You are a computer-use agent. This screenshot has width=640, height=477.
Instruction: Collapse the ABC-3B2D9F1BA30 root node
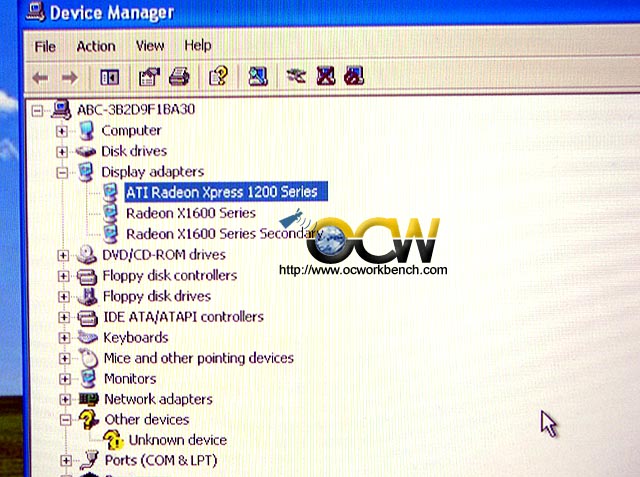click(x=38, y=111)
